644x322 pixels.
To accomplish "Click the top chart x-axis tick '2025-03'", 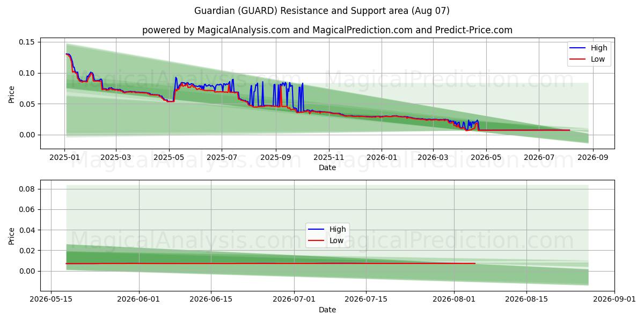I will pos(116,158).
